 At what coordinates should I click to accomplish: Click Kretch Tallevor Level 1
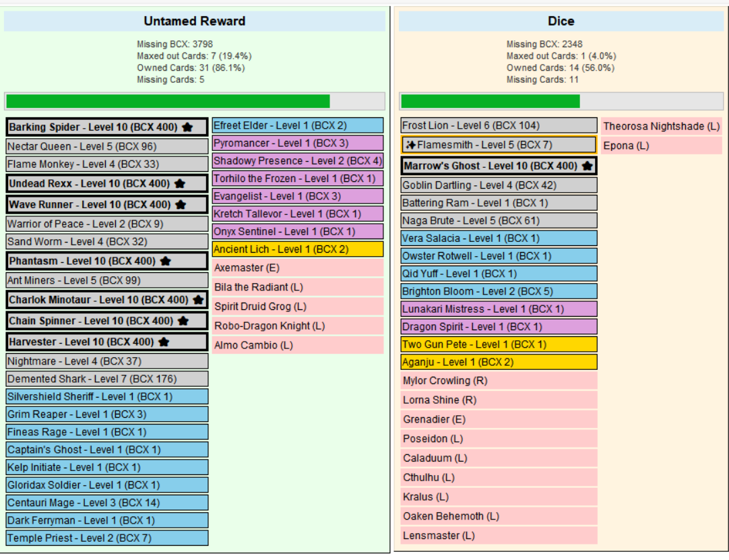(x=298, y=214)
